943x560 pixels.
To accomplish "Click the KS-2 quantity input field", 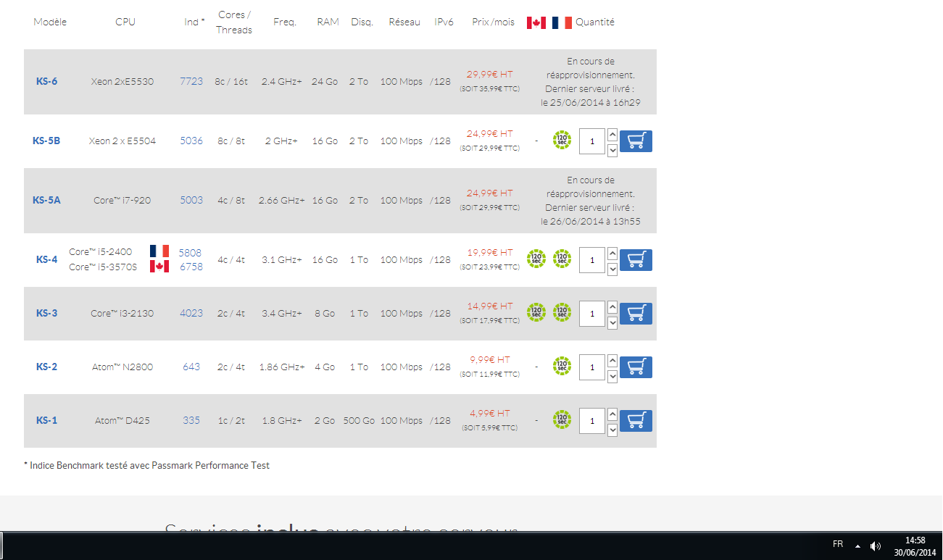I will [x=592, y=367].
